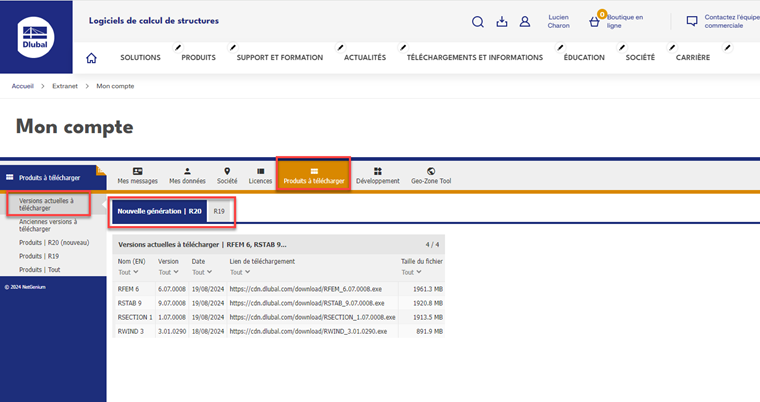The image size is (760, 402).
Task: Open Date Tout filter dropdown
Action: 202,273
